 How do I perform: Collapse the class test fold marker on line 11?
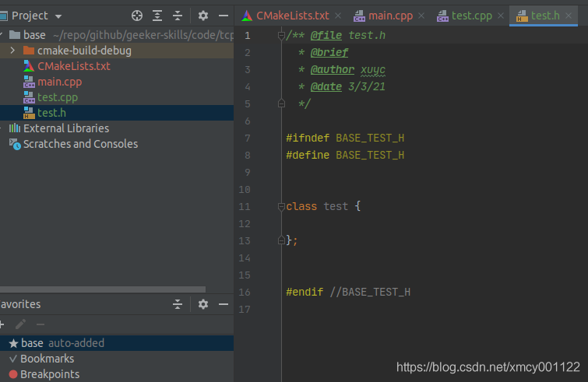(281, 206)
